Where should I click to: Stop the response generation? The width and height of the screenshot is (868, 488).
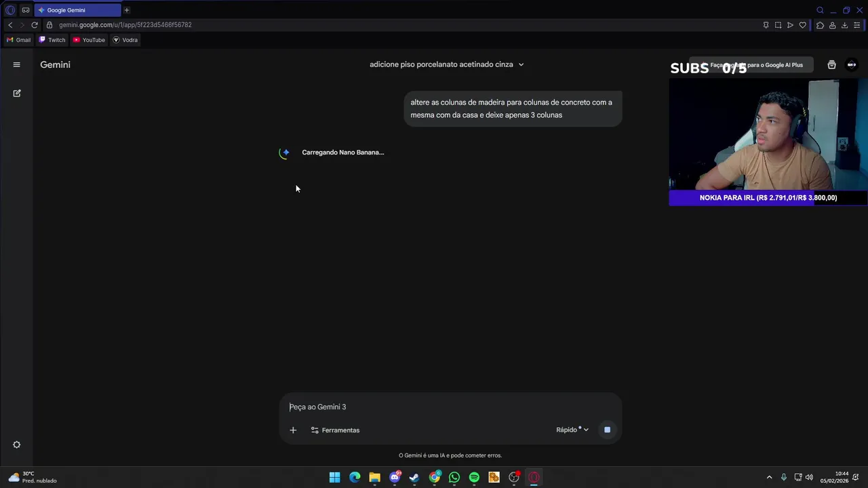point(607,430)
